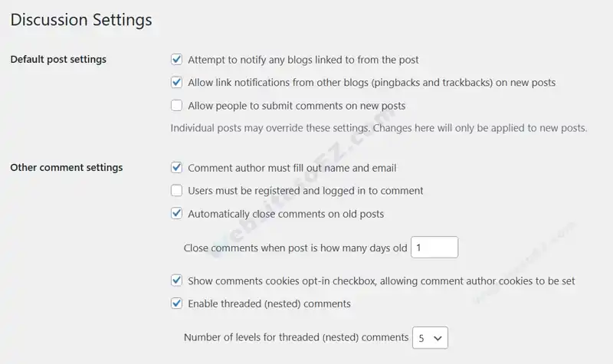Click 'Allow people to submit comments' label text
The height and width of the screenshot is (364, 613).
(297, 106)
